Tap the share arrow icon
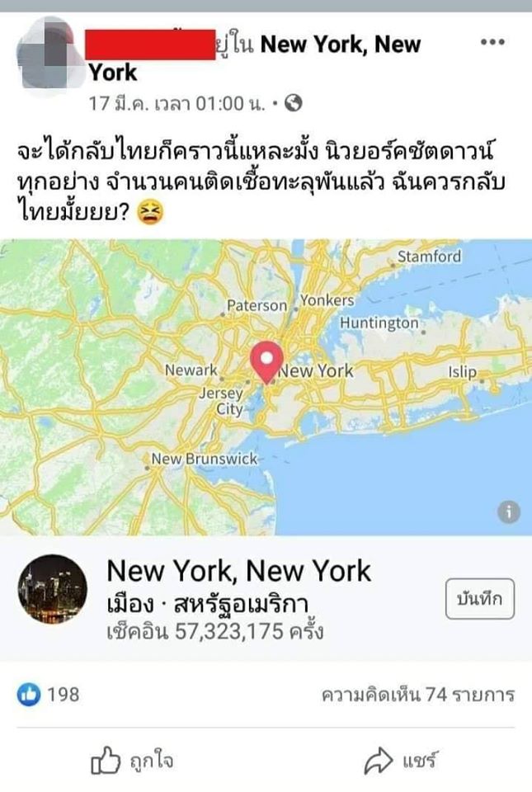This screenshot has width=532, height=792. coord(378,760)
